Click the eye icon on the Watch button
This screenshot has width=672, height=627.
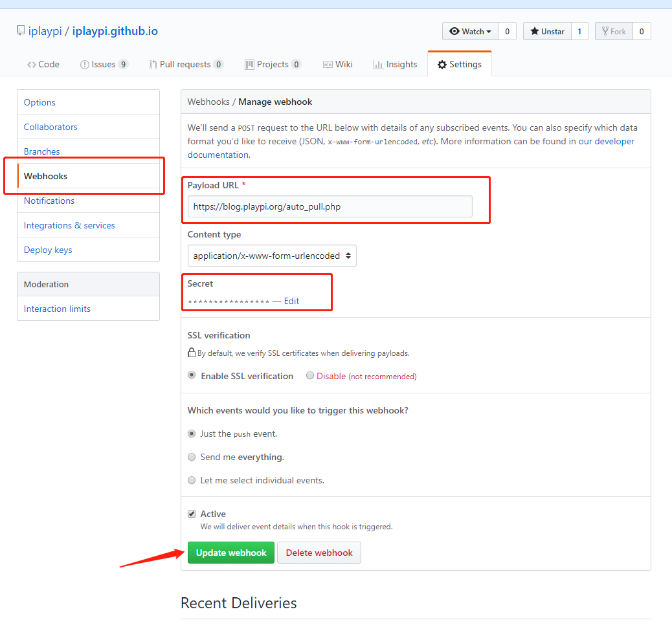[454, 31]
